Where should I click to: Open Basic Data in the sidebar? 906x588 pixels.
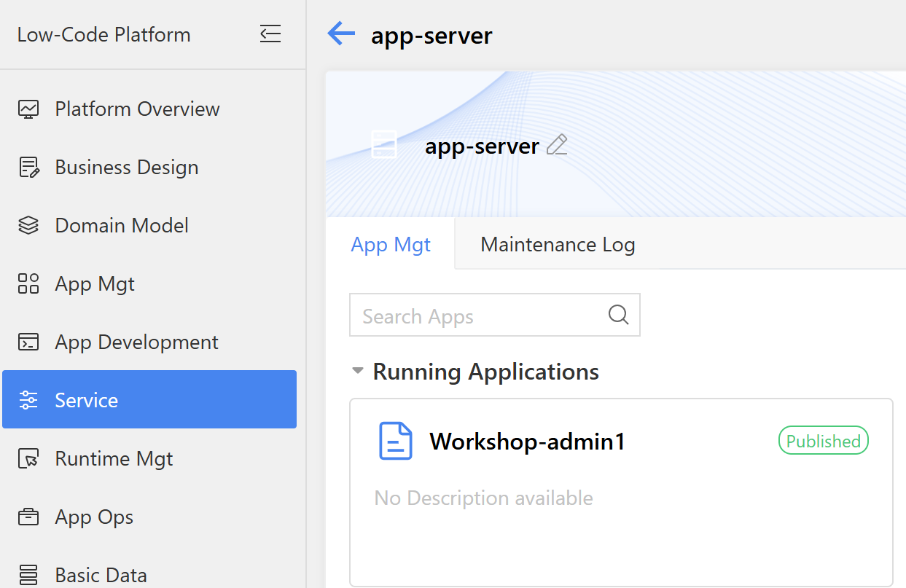[101, 575]
